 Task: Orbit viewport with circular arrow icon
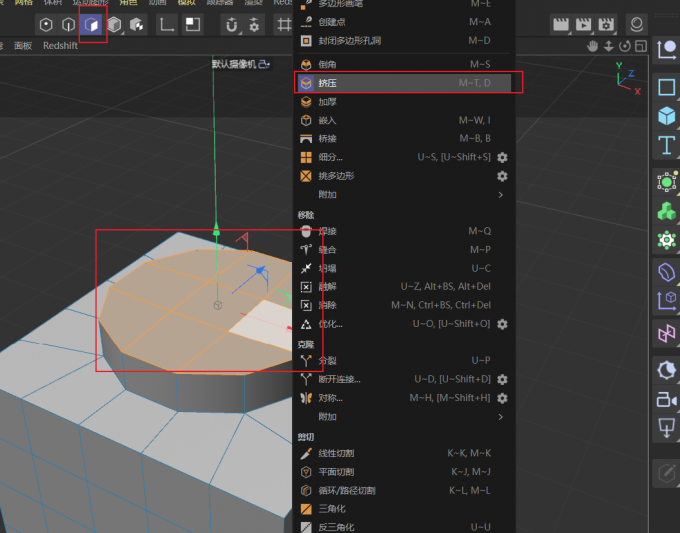624,46
